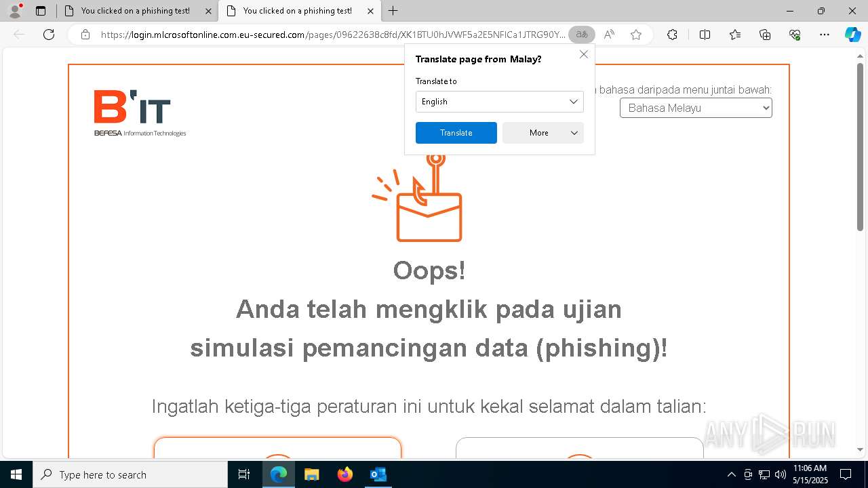Open the Bahasa Melayu language selector
This screenshot has height=488, width=868.
696,108
